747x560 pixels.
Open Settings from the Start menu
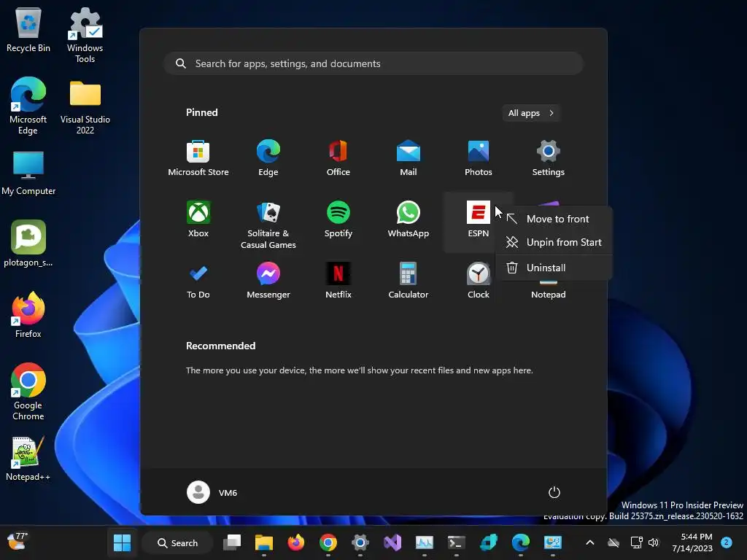click(549, 158)
